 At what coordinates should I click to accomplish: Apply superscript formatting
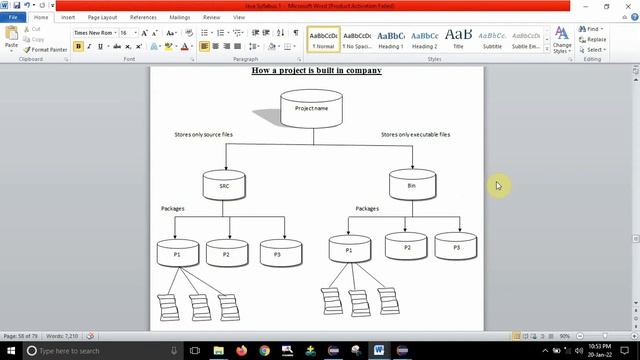click(139, 47)
